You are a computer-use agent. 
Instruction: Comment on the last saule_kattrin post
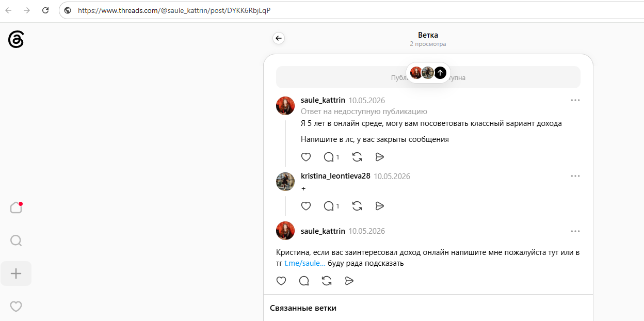click(304, 281)
